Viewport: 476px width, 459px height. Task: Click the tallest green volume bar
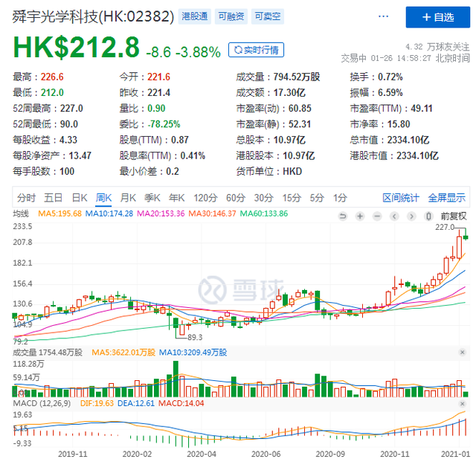[x=176, y=379]
